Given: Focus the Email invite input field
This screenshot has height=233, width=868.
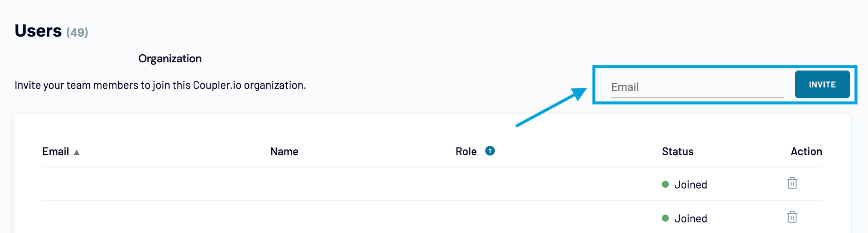Looking at the screenshot, I should pos(697,87).
